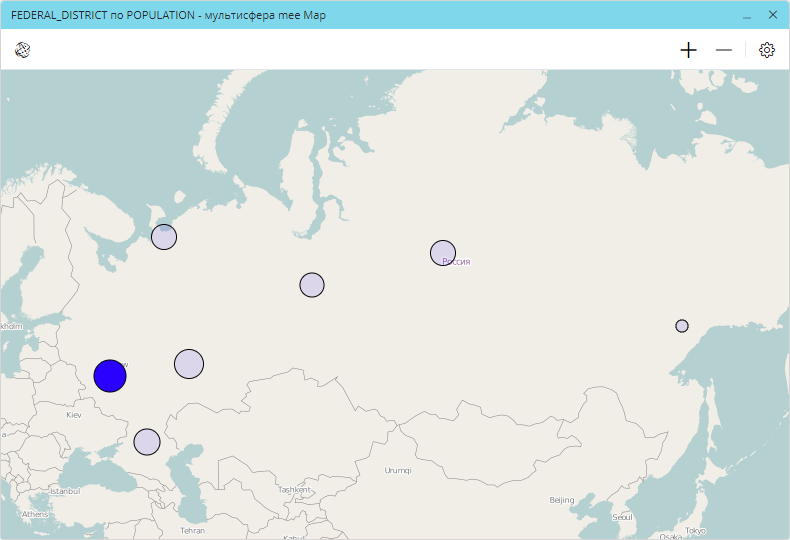The height and width of the screenshot is (540, 790).
Task: Click the Urumqi city label
Action: 398,470
